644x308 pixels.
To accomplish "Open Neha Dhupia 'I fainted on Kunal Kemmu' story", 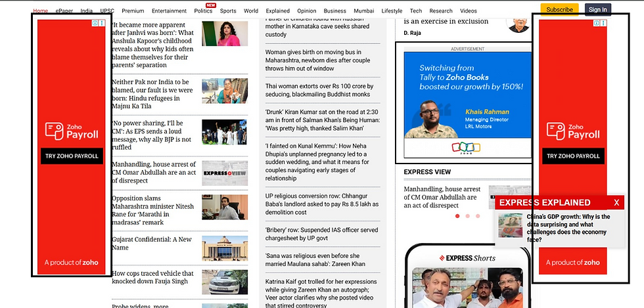I will pos(317,162).
